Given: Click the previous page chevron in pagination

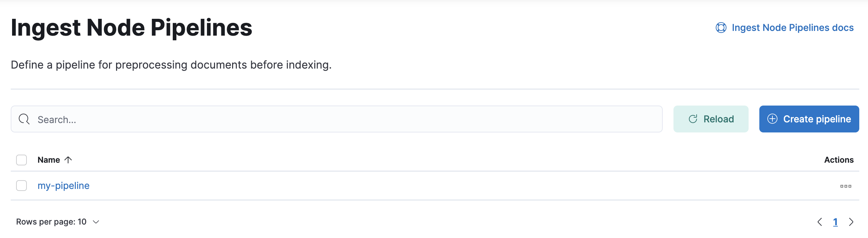Looking at the screenshot, I should (820, 222).
